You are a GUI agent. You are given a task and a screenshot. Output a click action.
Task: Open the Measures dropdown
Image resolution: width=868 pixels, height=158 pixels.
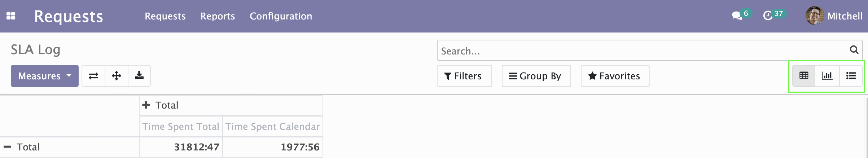click(45, 76)
